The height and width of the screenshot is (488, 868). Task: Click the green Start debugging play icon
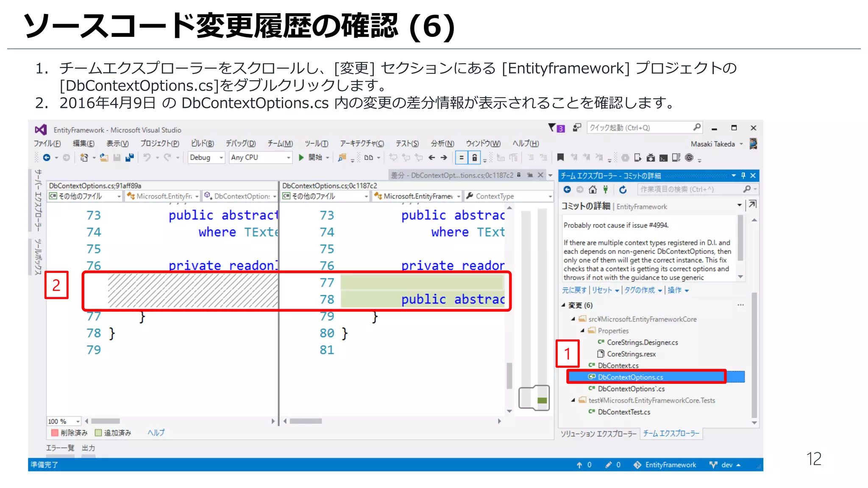[301, 158]
